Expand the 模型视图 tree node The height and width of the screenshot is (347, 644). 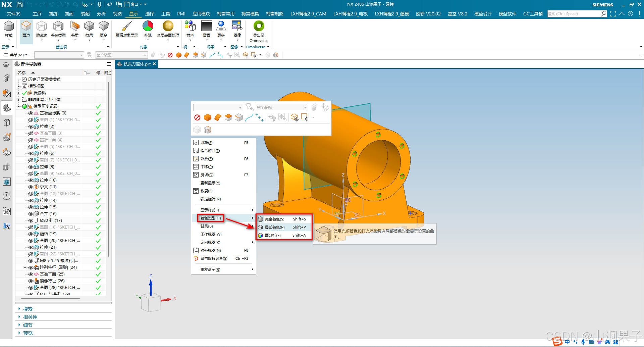[x=18, y=86]
